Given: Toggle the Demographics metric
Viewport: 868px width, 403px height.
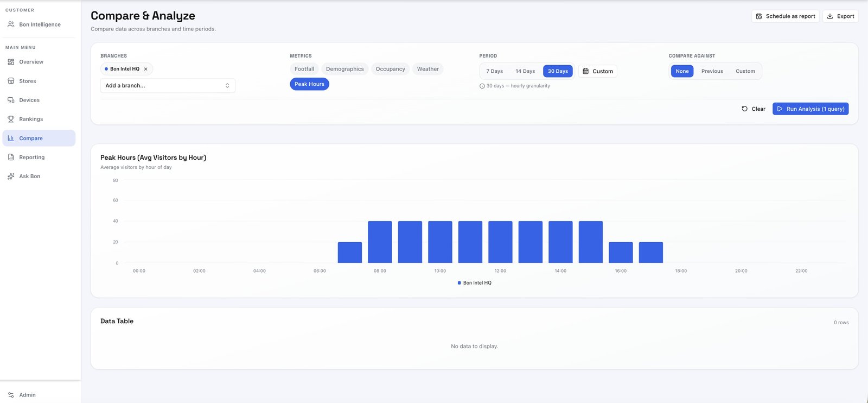Looking at the screenshot, I should click(x=345, y=69).
